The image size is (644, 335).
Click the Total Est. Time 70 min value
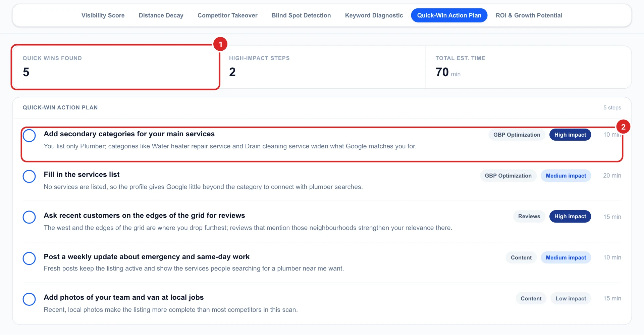point(448,72)
